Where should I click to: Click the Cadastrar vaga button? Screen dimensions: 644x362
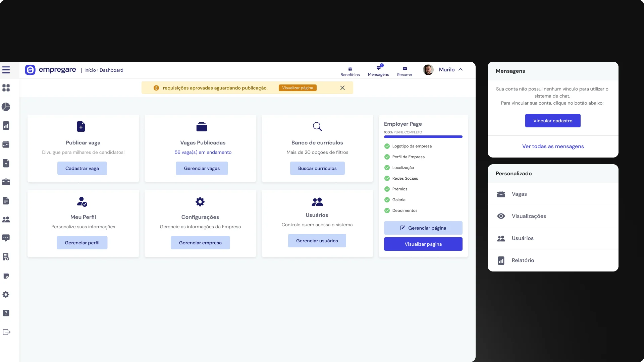[x=82, y=168]
